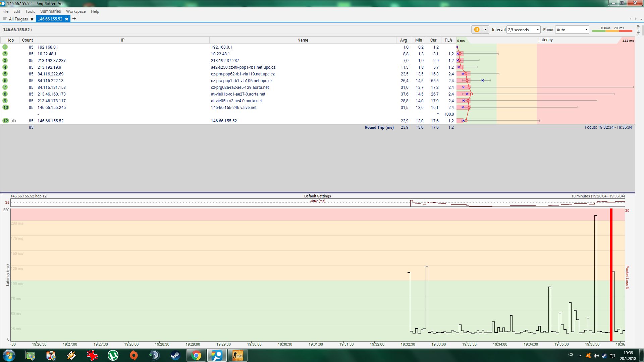
Task: Pause tracing with the orange pause button
Action: tap(476, 29)
